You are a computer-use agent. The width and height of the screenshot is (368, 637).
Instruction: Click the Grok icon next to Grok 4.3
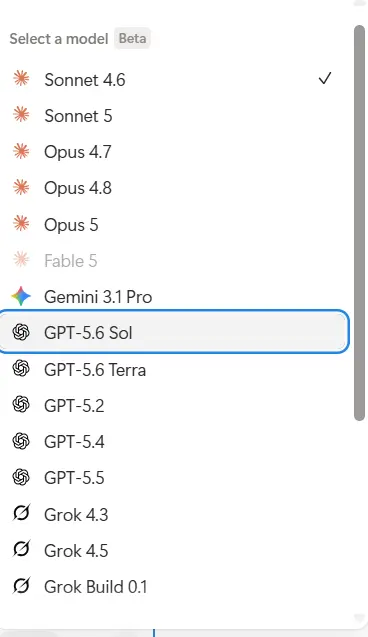21,514
